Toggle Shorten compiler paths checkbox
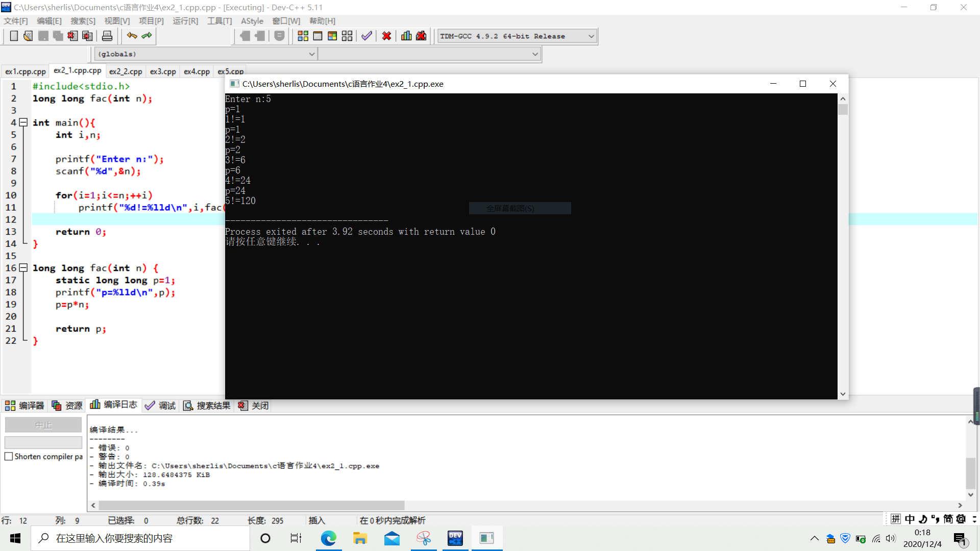Screen dimensions: 980x551 click(9, 457)
